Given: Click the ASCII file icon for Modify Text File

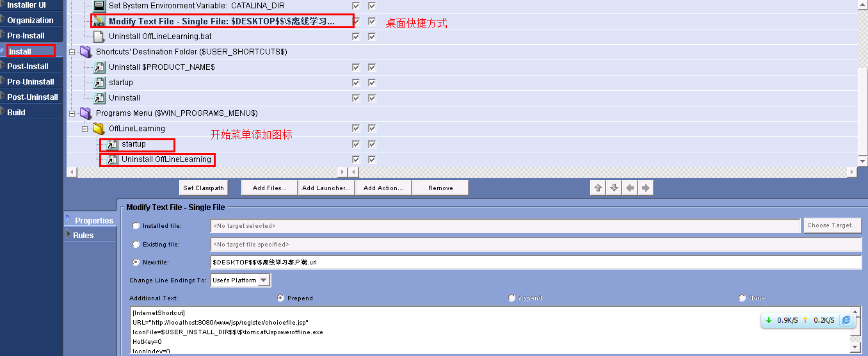Looking at the screenshot, I should coord(99,21).
